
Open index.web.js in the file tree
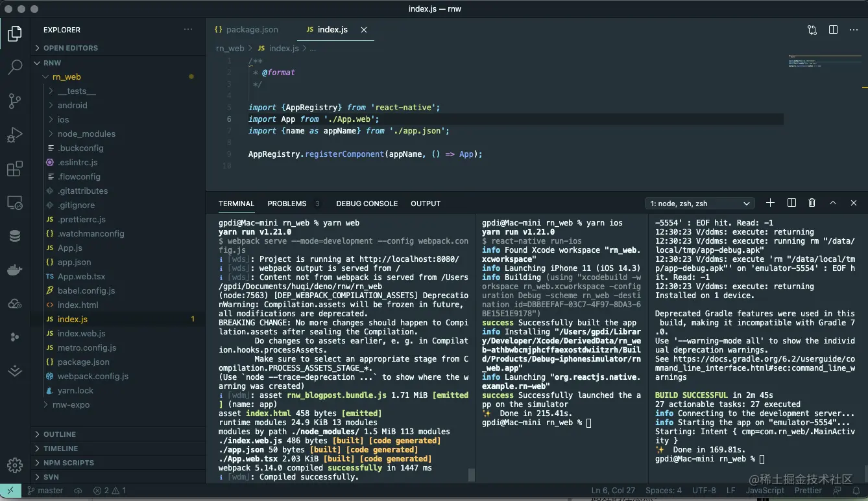tap(118, 334)
